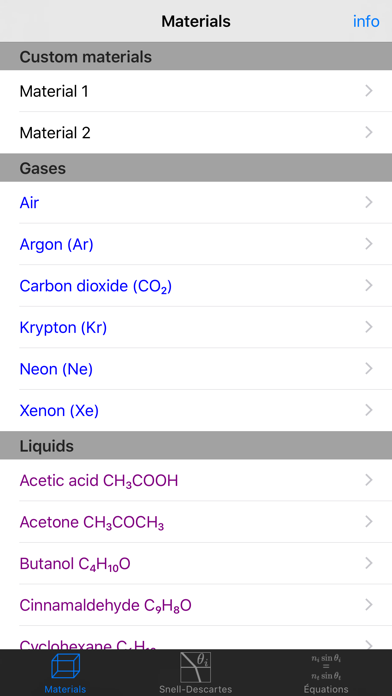Choose Cinnamaldehyde C₉H₈O entry

tap(196, 605)
